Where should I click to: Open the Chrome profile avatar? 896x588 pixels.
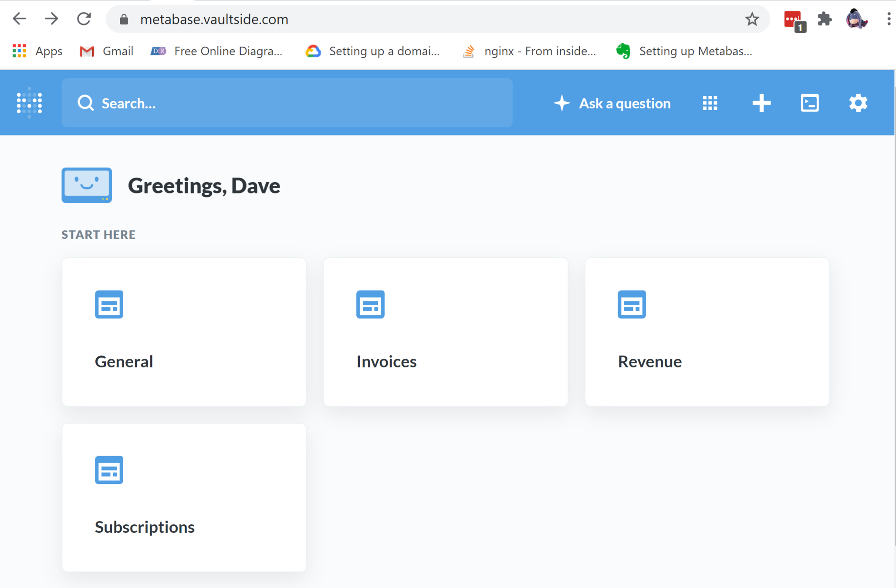coord(856,19)
